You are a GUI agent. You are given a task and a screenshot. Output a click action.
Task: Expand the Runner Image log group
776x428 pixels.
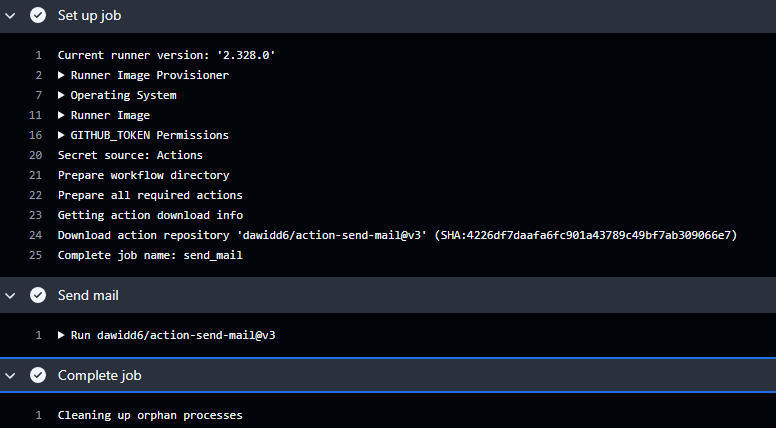(62, 115)
